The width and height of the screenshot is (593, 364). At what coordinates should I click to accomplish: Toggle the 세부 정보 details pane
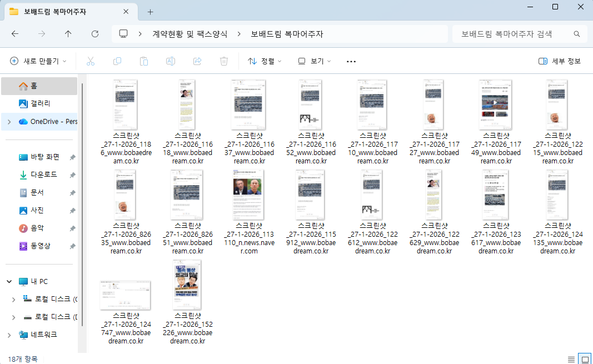(x=560, y=61)
